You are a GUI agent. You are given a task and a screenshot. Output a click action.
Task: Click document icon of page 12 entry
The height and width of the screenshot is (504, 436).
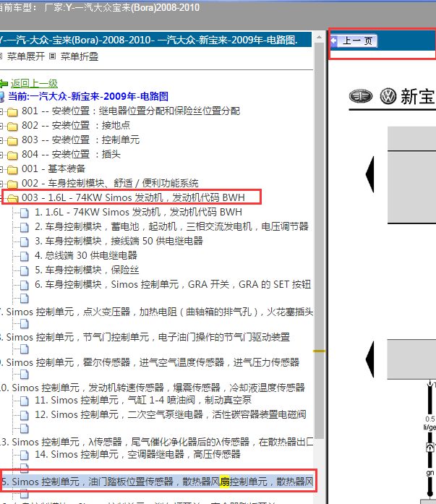25,415
